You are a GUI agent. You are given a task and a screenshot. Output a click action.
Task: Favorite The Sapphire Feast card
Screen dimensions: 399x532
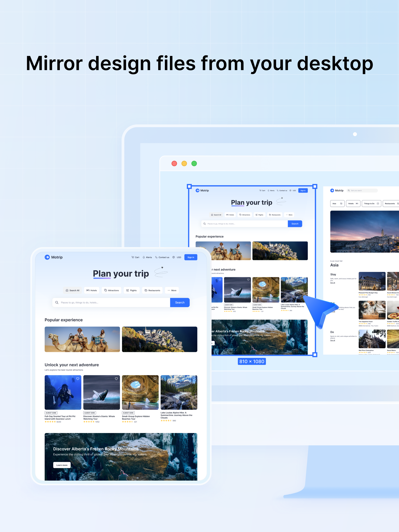pos(383,303)
